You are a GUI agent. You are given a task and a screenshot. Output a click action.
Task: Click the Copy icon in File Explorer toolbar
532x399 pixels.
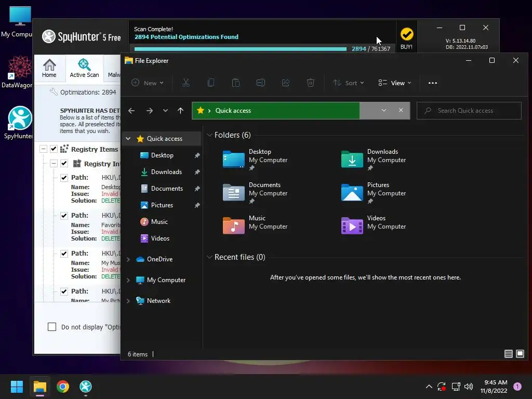[211, 83]
